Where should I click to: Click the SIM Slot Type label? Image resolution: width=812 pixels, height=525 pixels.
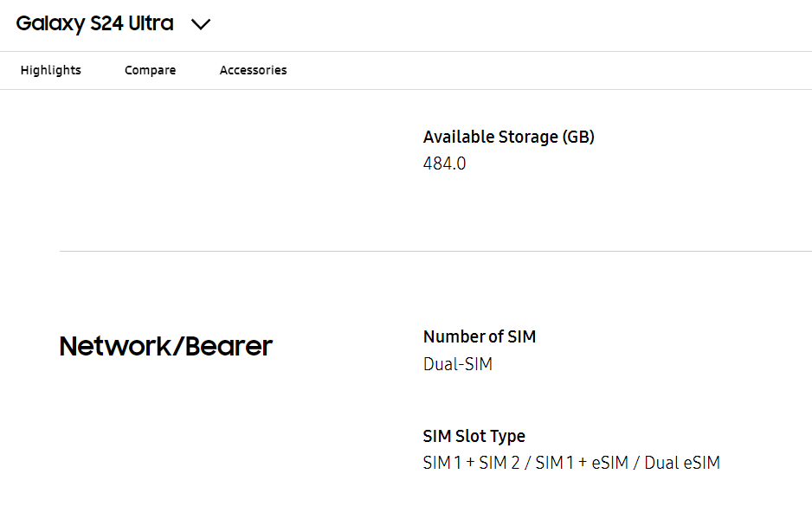474,436
